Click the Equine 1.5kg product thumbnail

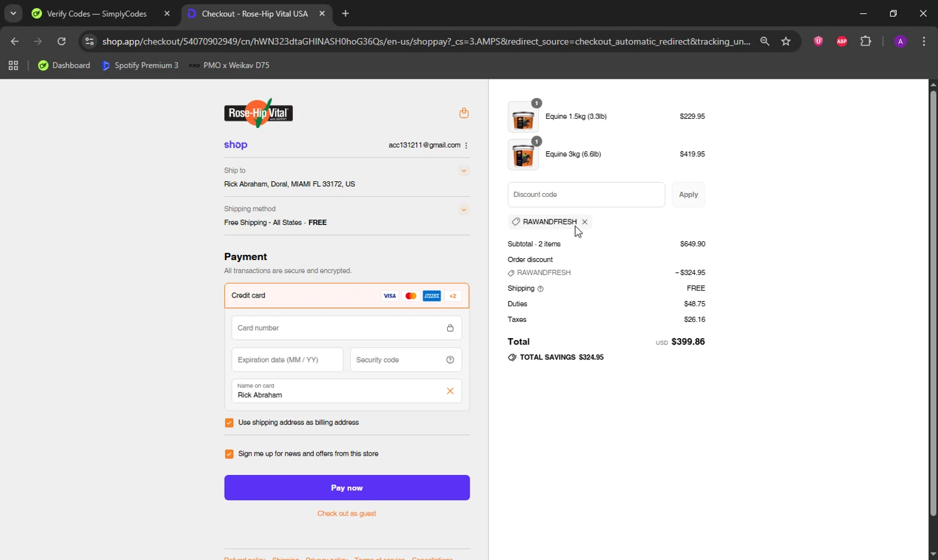coord(523,117)
